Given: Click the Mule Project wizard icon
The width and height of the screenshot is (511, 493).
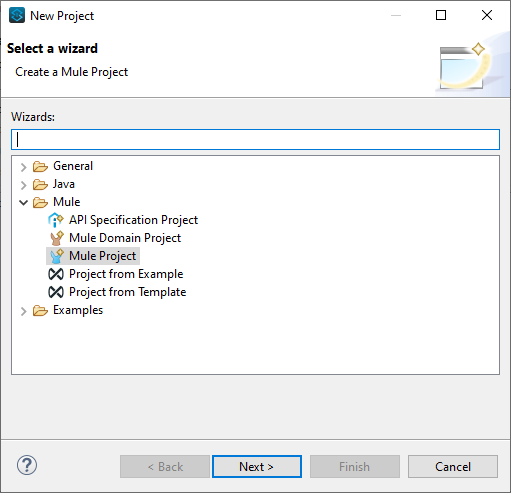Looking at the screenshot, I should point(56,256).
